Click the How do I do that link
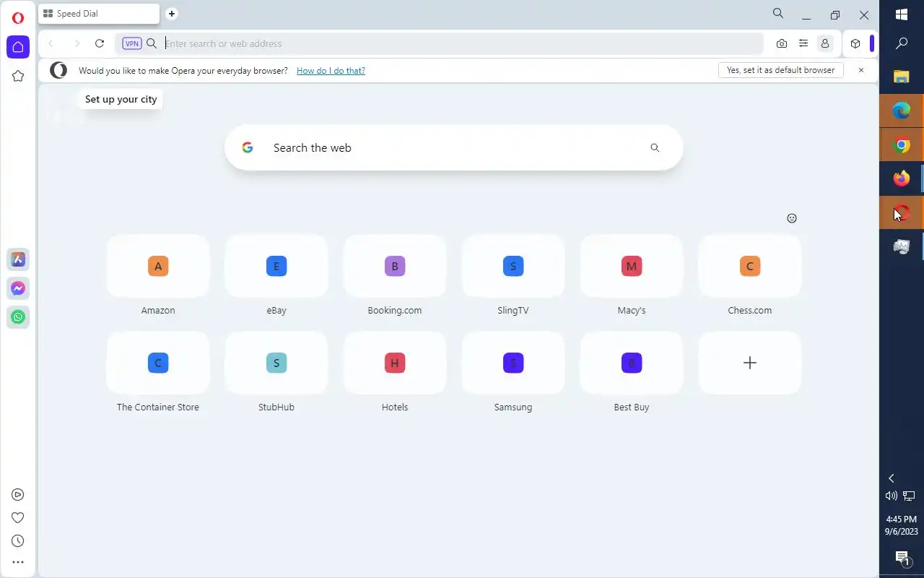 331,71
